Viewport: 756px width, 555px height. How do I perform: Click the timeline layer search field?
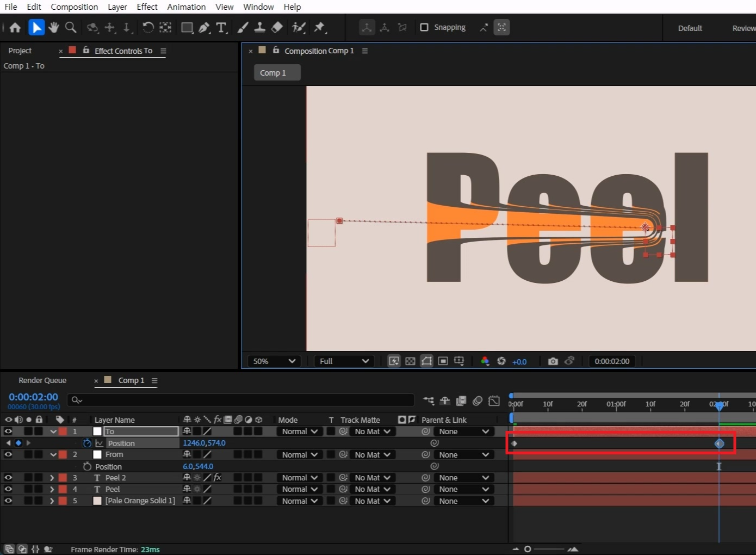click(x=240, y=400)
